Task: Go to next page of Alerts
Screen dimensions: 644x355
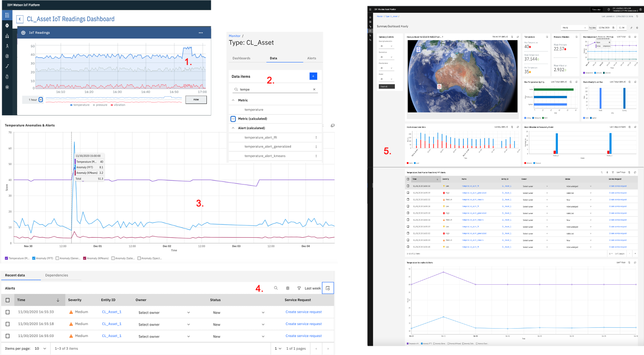Action: tap(328, 348)
